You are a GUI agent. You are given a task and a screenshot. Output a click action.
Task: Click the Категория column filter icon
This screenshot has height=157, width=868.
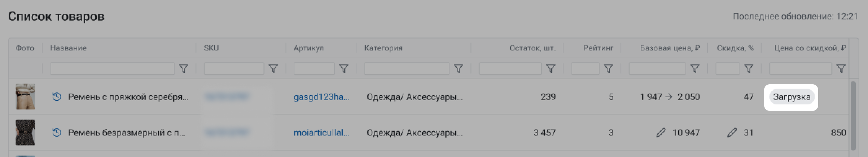coord(458,68)
